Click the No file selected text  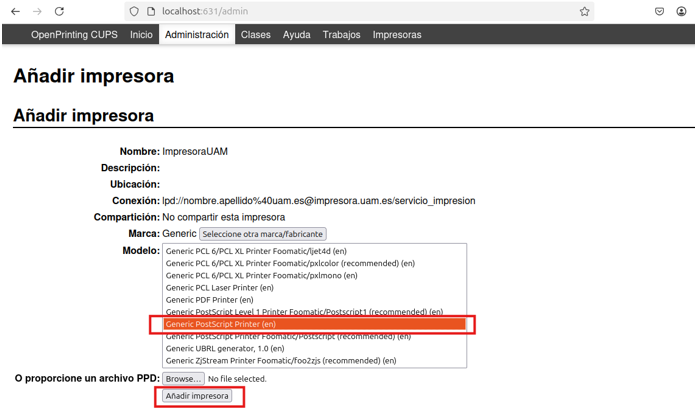[x=237, y=379]
